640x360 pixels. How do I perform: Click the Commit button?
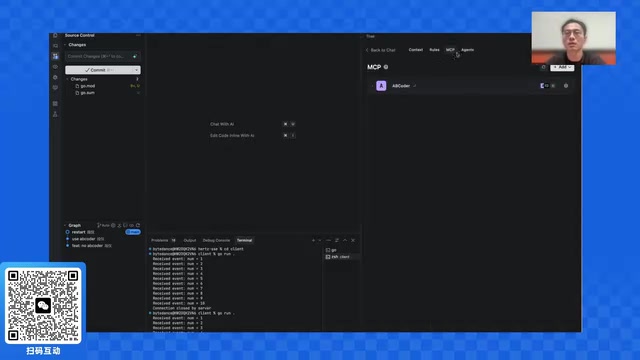pos(99,70)
